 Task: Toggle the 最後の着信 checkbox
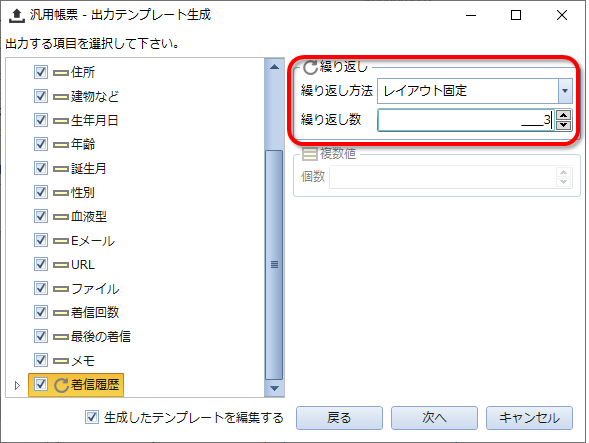tap(41, 336)
